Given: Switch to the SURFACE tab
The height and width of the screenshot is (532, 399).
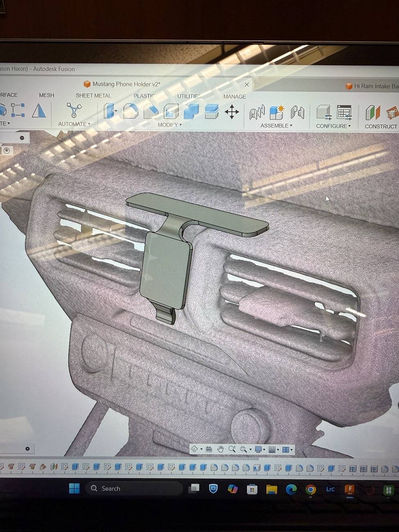Looking at the screenshot, I should [x=9, y=95].
